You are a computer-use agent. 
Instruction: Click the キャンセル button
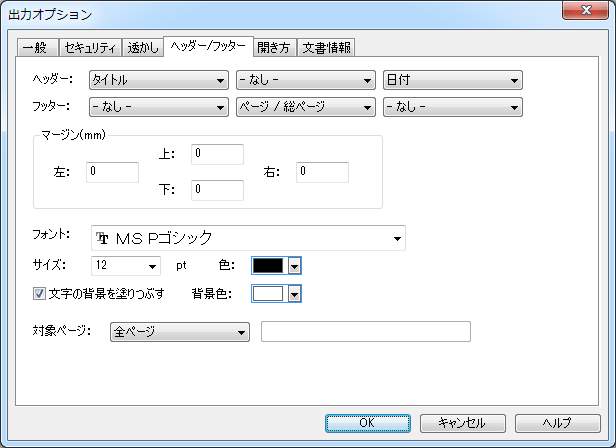click(462, 423)
